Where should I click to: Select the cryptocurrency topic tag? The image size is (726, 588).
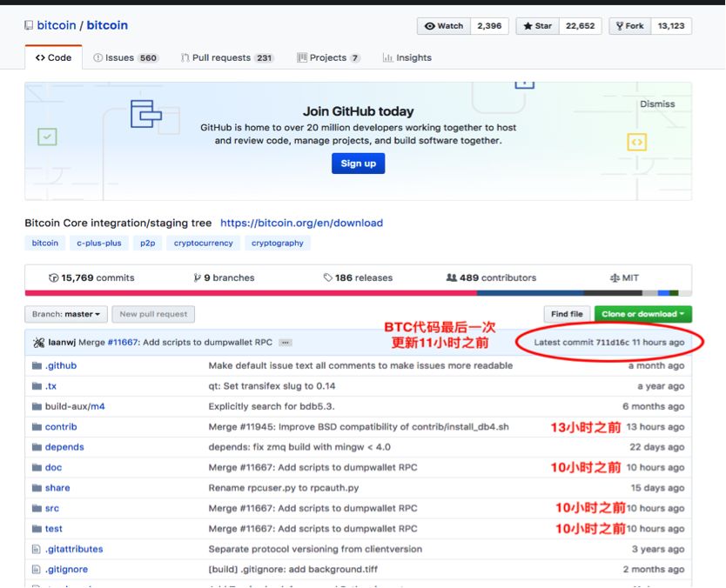click(x=203, y=243)
